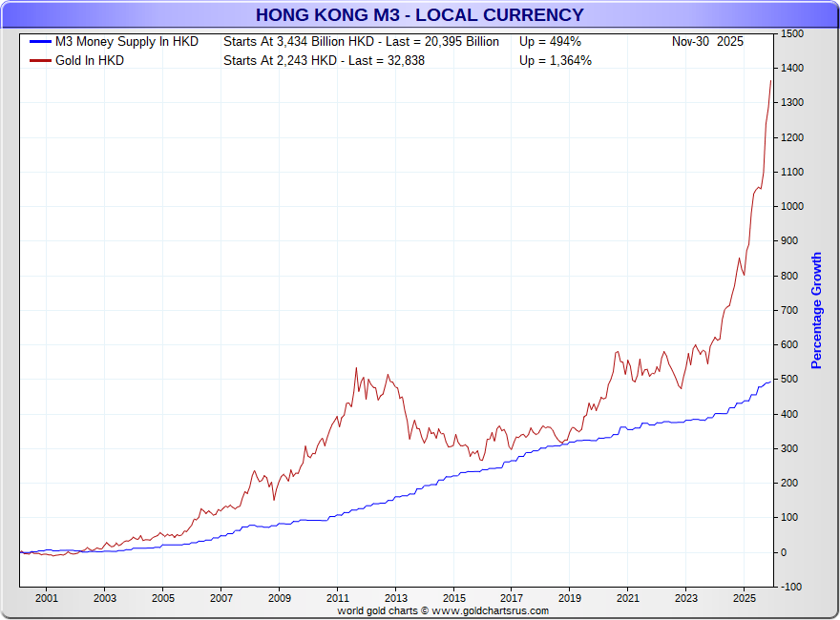Click the Up = 1,364% value
The width and height of the screenshot is (840, 620).
[x=556, y=60]
